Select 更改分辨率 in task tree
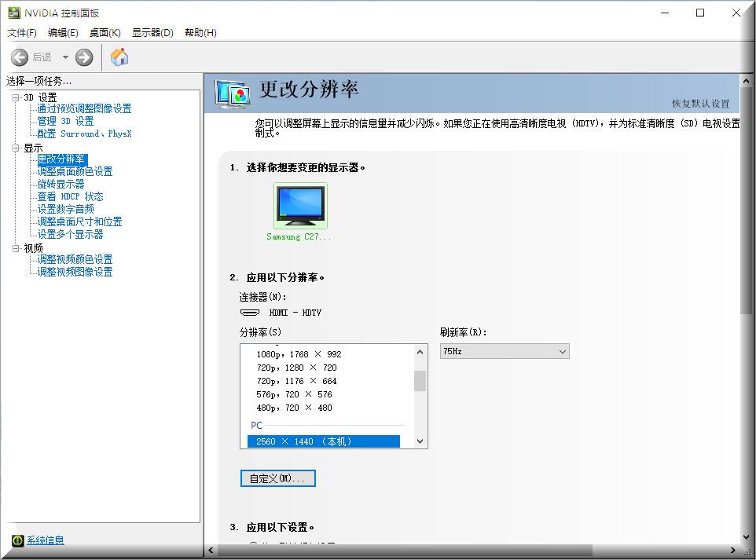 [62, 159]
